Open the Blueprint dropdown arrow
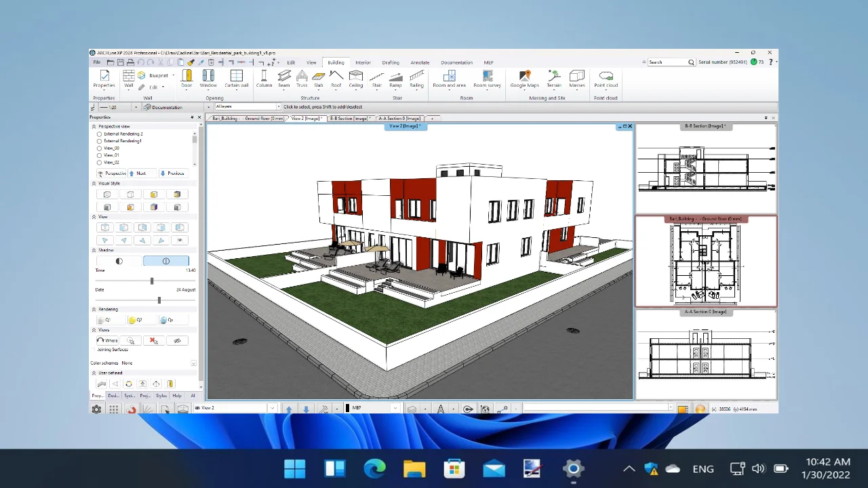The width and height of the screenshot is (868, 488). click(x=173, y=75)
